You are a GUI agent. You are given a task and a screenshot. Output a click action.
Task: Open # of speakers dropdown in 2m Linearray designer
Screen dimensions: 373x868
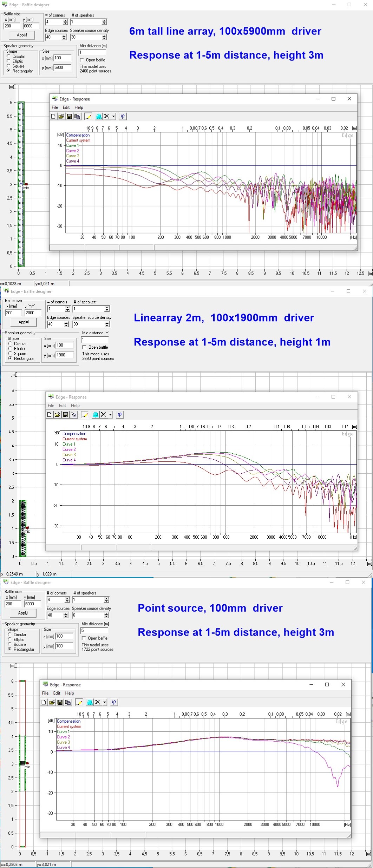point(107,309)
